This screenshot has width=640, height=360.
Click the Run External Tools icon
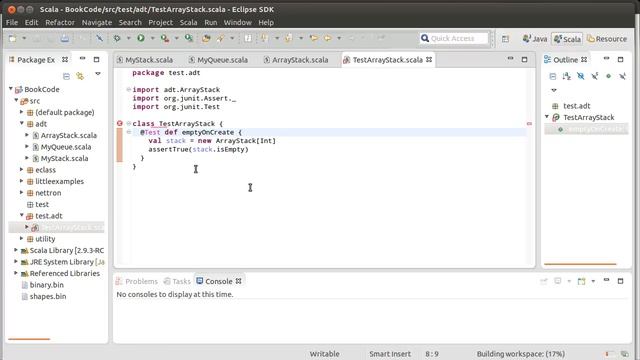click(x=164, y=38)
